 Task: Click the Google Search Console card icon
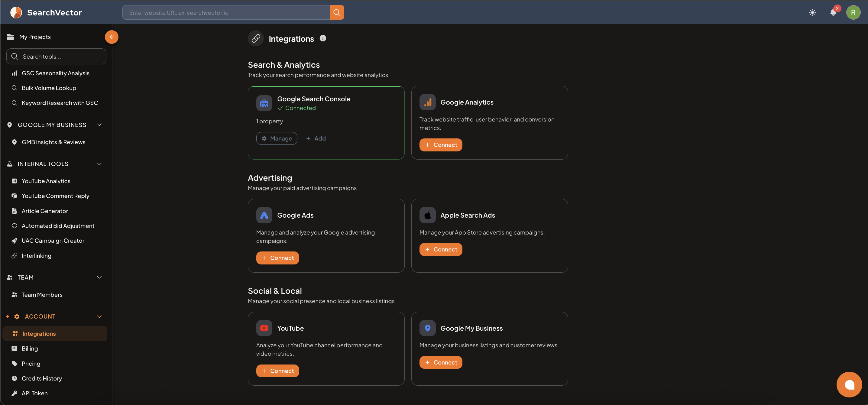tap(264, 103)
